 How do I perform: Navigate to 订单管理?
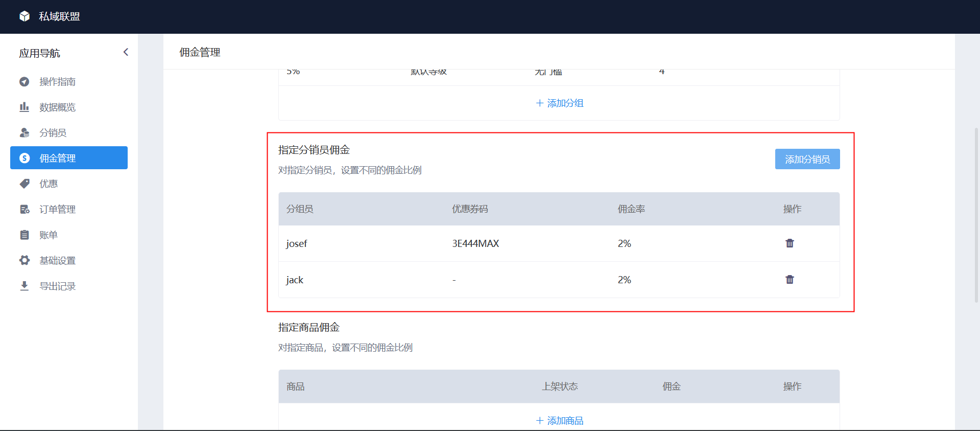[x=69, y=209]
